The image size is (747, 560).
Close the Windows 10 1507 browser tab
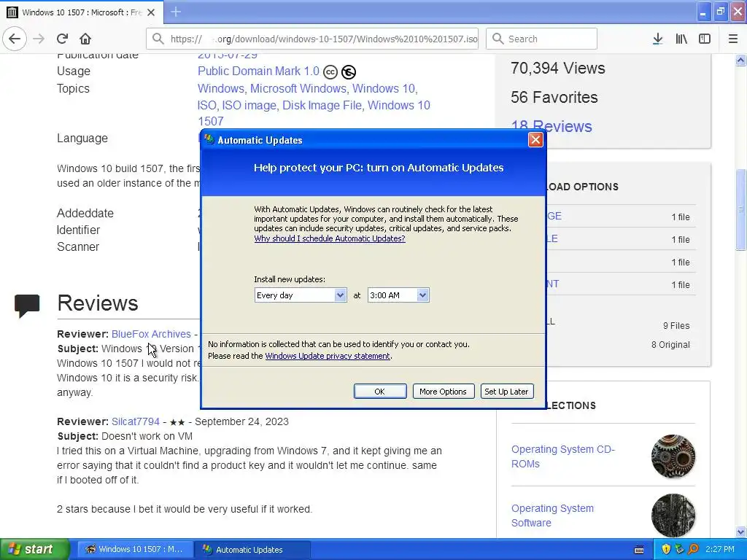pyautogui.click(x=151, y=12)
